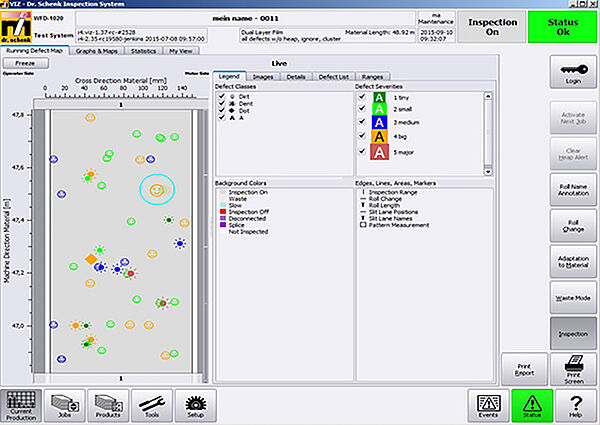Click the dr. schenk logo

(16, 28)
